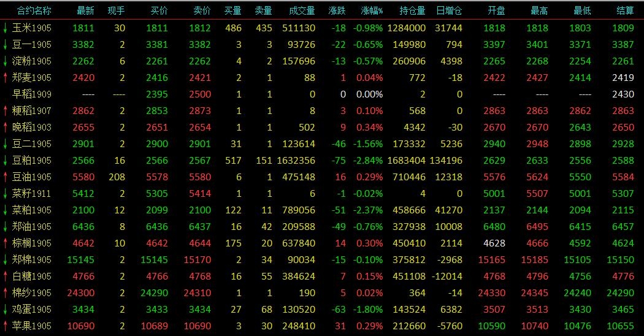Click the 持仓量 column header
Screen dimensions: 644x336
412,10
